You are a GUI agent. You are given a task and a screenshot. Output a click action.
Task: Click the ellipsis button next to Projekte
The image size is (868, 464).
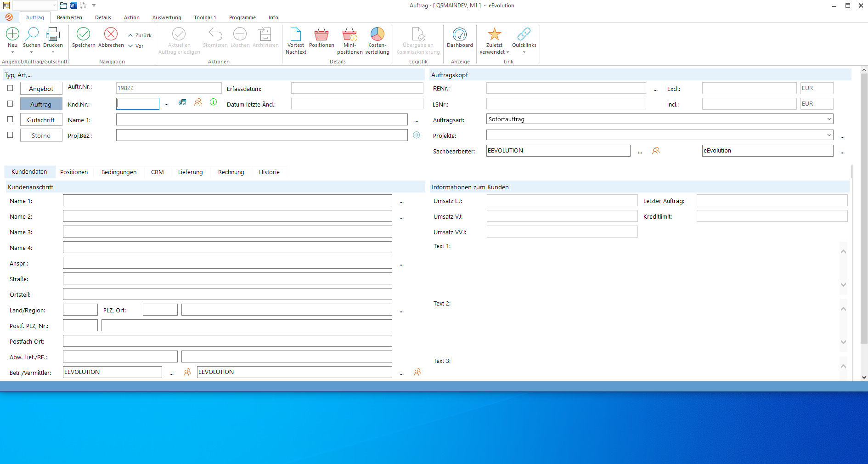click(x=843, y=136)
